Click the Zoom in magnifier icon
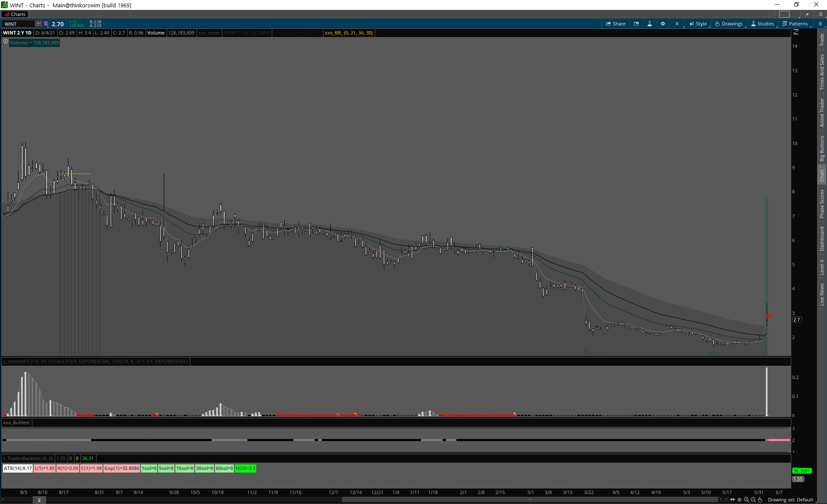 (746, 500)
